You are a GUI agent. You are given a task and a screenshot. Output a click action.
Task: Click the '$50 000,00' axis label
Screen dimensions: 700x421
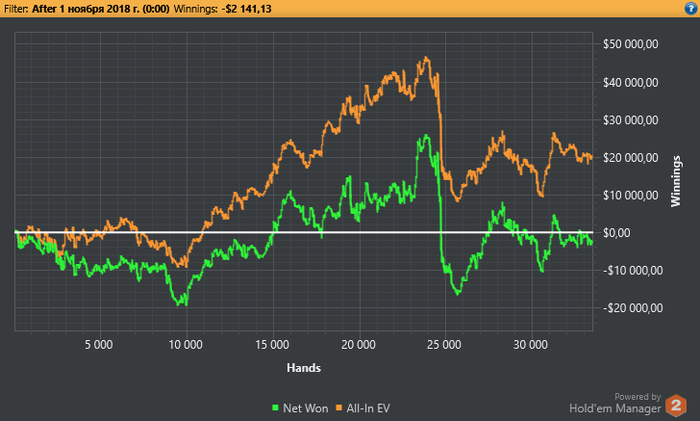tap(630, 44)
